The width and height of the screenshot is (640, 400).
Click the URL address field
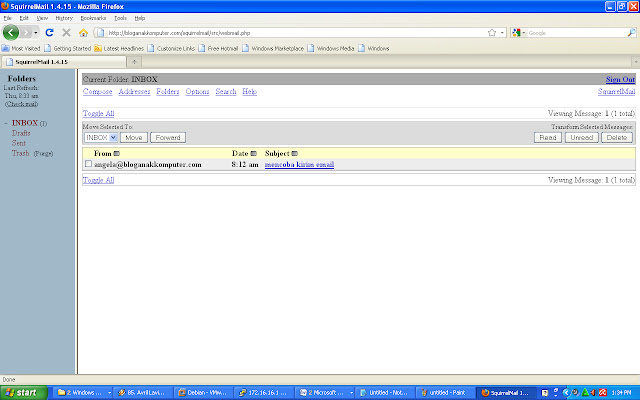(x=296, y=33)
